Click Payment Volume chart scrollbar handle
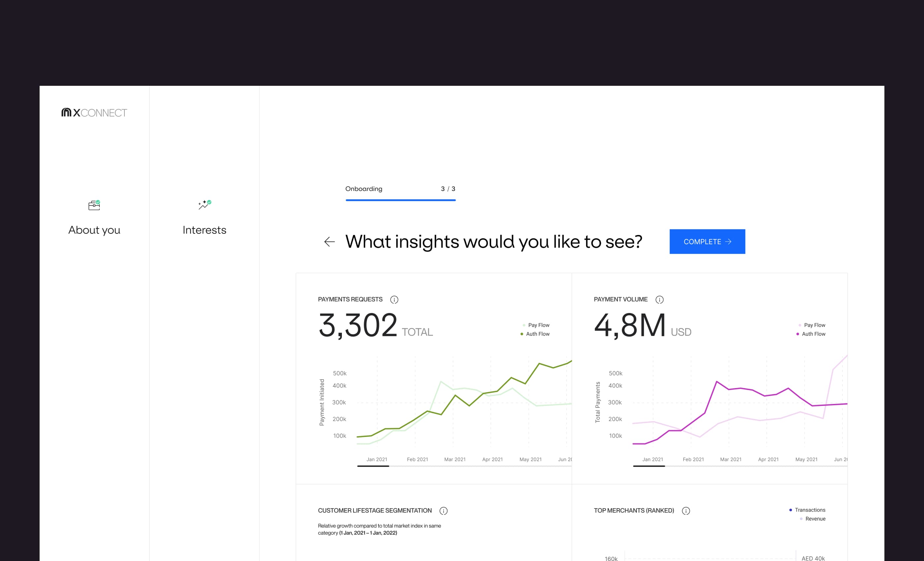The height and width of the screenshot is (561, 924). coord(649,466)
